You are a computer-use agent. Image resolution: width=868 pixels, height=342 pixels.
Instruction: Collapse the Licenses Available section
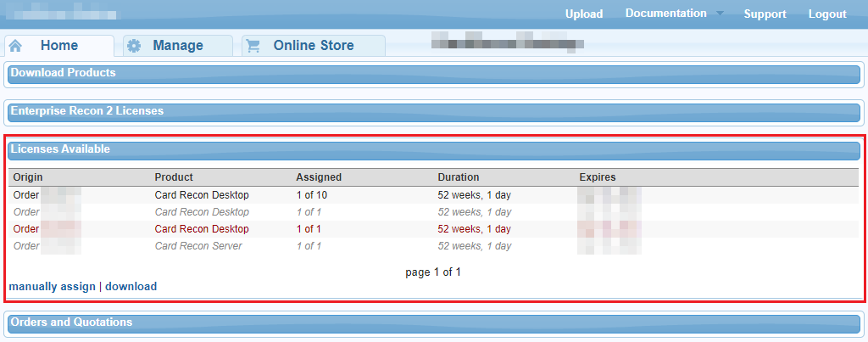pos(60,149)
